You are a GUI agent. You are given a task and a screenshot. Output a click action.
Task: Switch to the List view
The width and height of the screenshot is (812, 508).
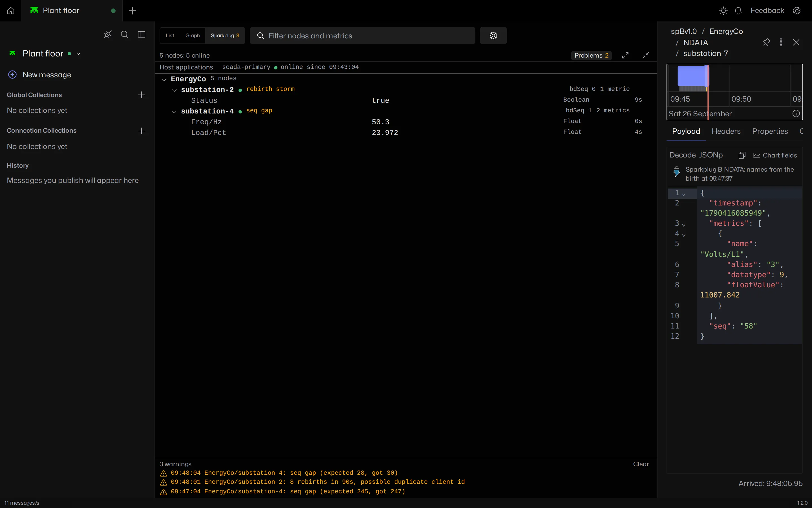(170, 36)
